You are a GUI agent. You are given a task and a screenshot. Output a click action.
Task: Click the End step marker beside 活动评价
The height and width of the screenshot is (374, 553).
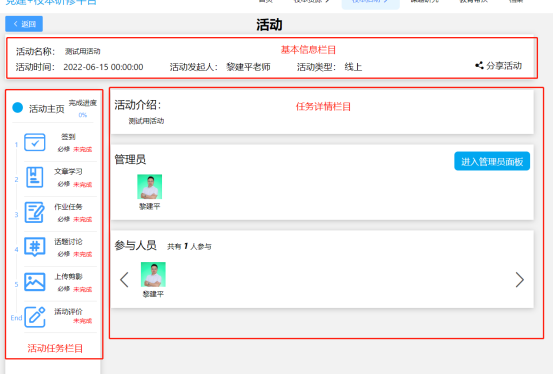pos(16,318)
